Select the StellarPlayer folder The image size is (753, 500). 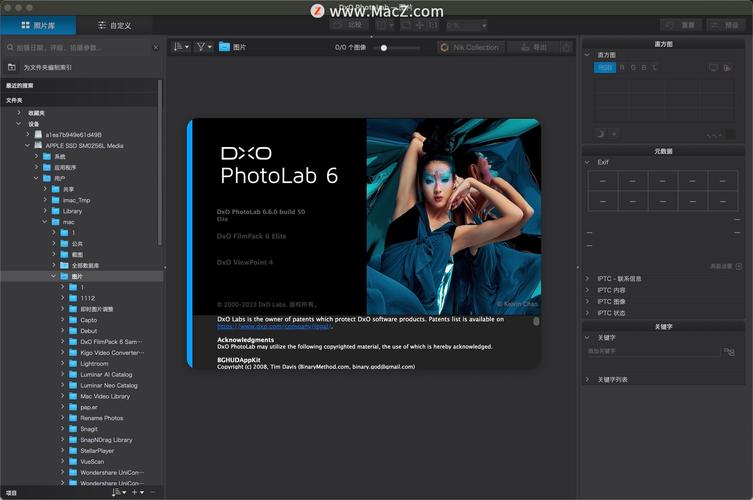point(97,451)
